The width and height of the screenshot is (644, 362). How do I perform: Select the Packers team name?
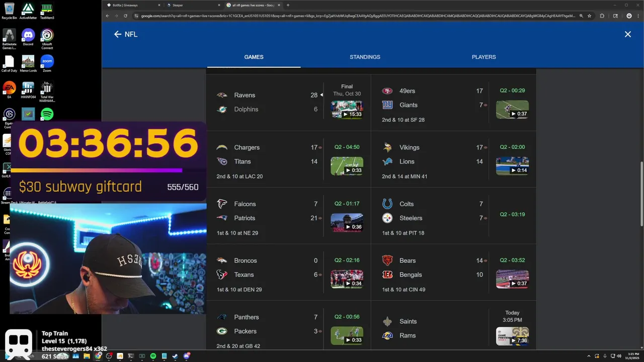tap(245, 331)
